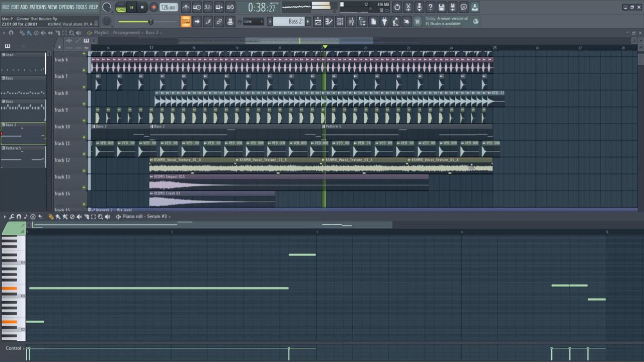This screenshot has height=362, width=644.
Task: Click the Track 6 label
Action: [61, 60]
